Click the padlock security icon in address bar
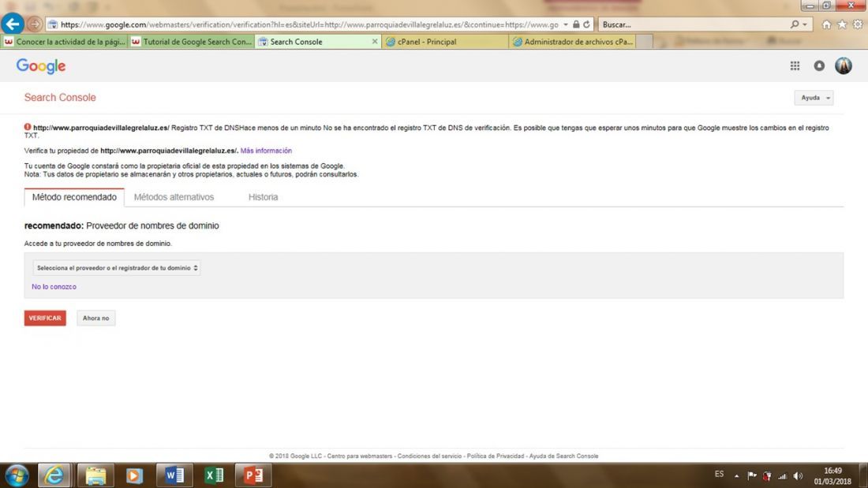The width and height of the screenshot is (868, 488). 576,24
